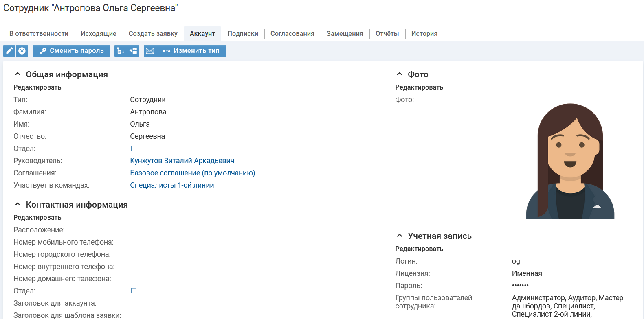Click the hierarchy tree icon button

[121, 51]
